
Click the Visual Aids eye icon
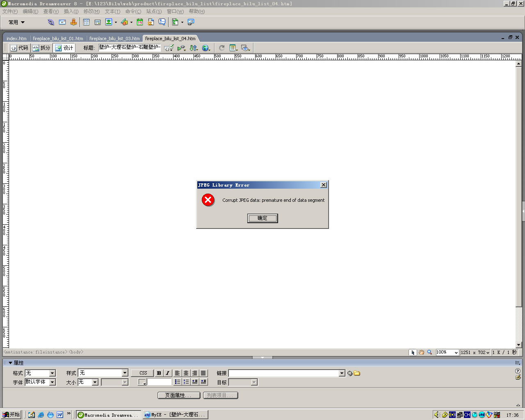coord(245,48)
